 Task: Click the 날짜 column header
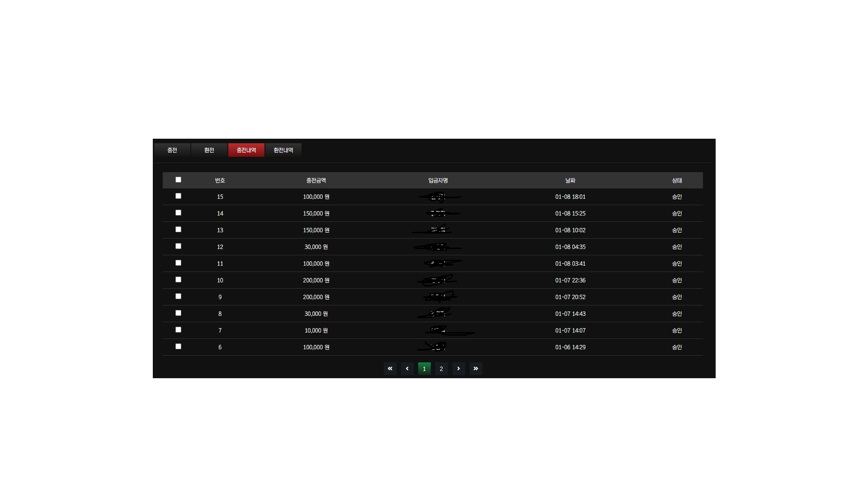(x=570, y=180)
